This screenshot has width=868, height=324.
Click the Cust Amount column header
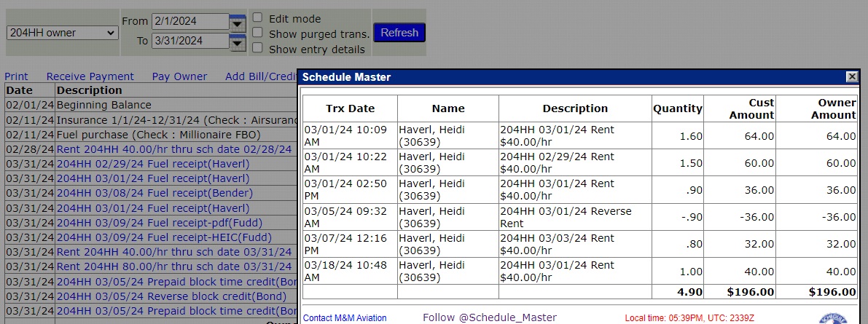[x=740, y=109]
